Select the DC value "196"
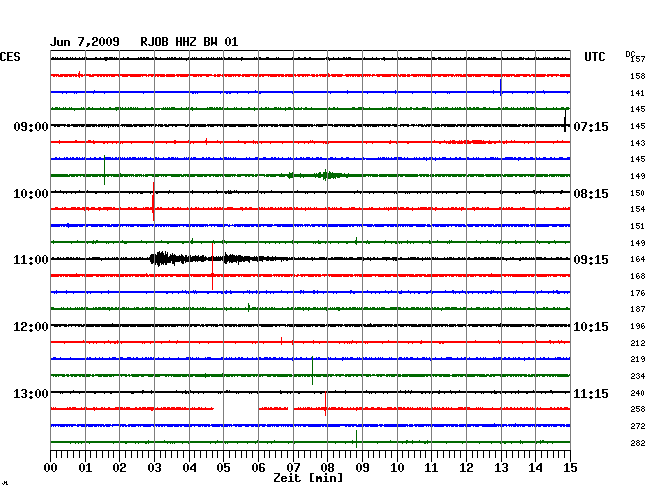This screenshot has height=494, width=650. (638, 326)
